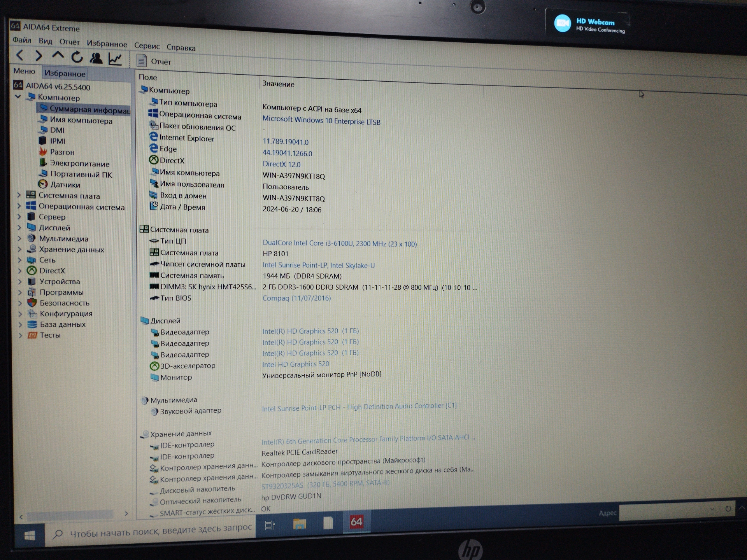Image resolution: width=747 pixels, height=560 pixels.
Task: Click the HP 8101 motherboard value
Action: point(275,254)
